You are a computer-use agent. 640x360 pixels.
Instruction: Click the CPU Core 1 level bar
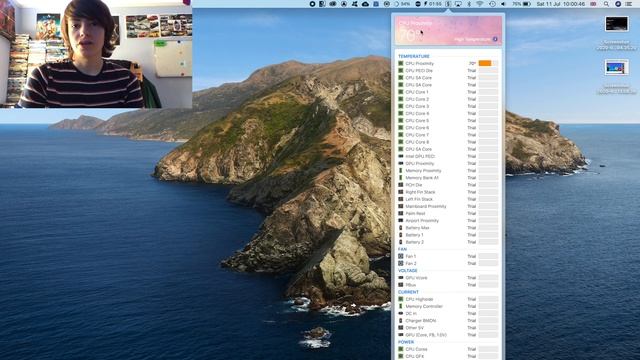coord(488,92)
